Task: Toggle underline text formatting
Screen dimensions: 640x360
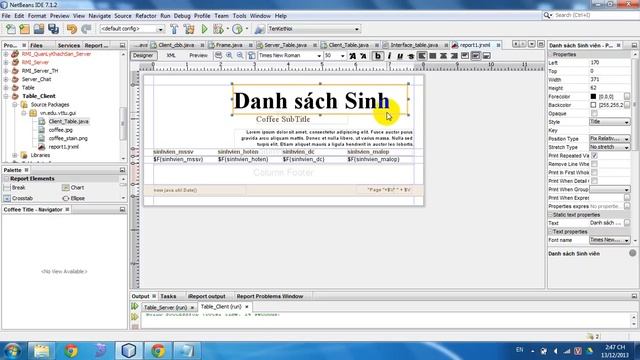Action: [x=400, y=56]
